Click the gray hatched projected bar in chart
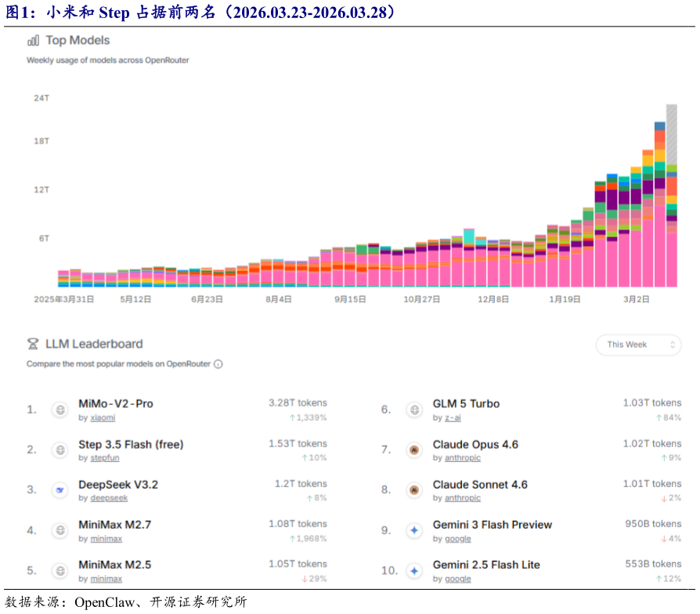 pos(672,134)
